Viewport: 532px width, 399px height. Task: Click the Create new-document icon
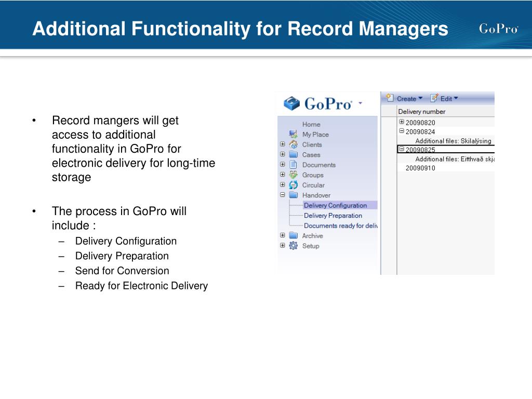tap(390, 98)
